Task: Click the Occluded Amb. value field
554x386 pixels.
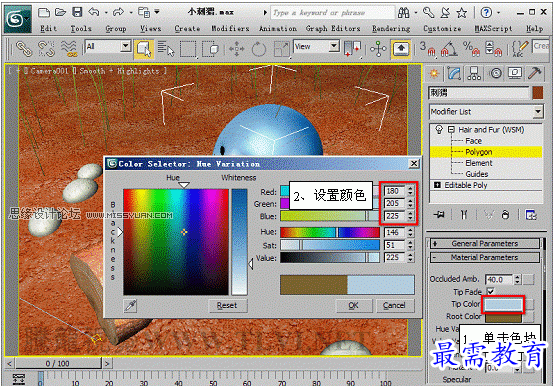Action: click(499, 280)
